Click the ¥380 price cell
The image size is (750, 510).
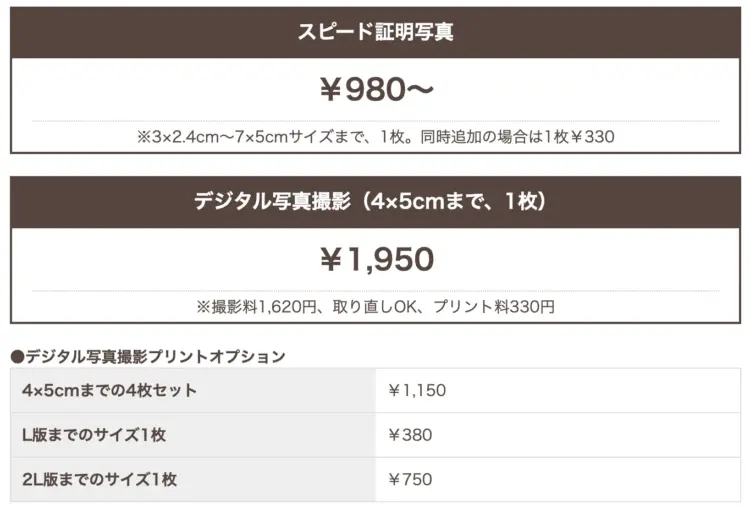click(410, 435)
